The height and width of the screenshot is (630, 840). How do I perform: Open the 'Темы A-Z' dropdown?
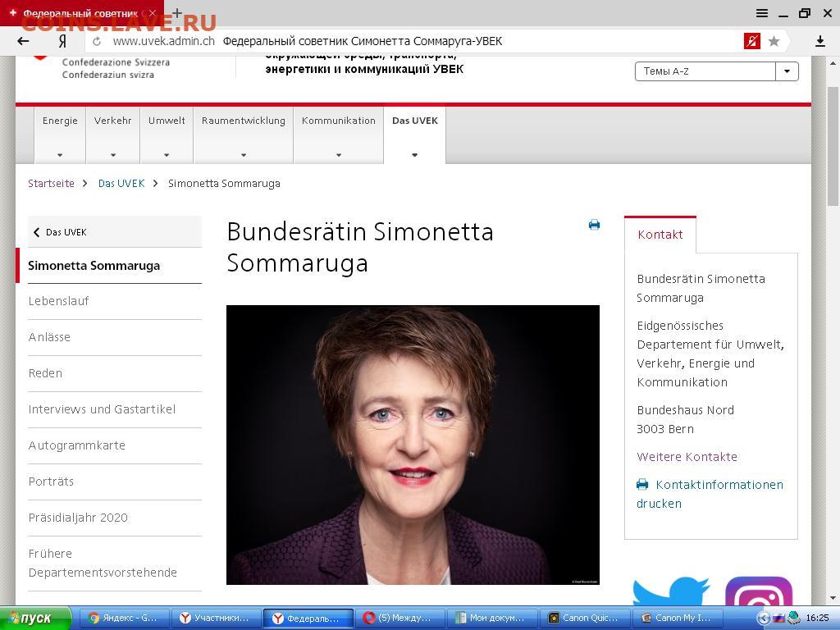pyautogui.click(x=717, y=71)
